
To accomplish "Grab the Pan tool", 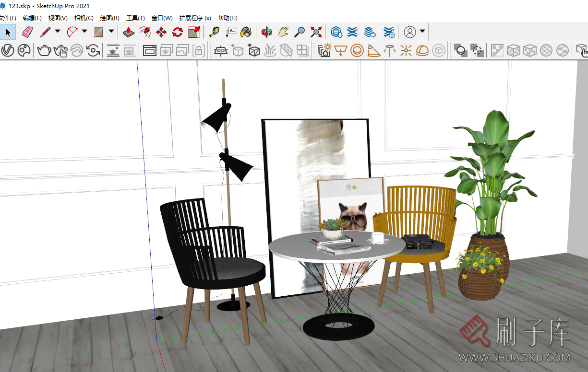I will coord(284,32).
